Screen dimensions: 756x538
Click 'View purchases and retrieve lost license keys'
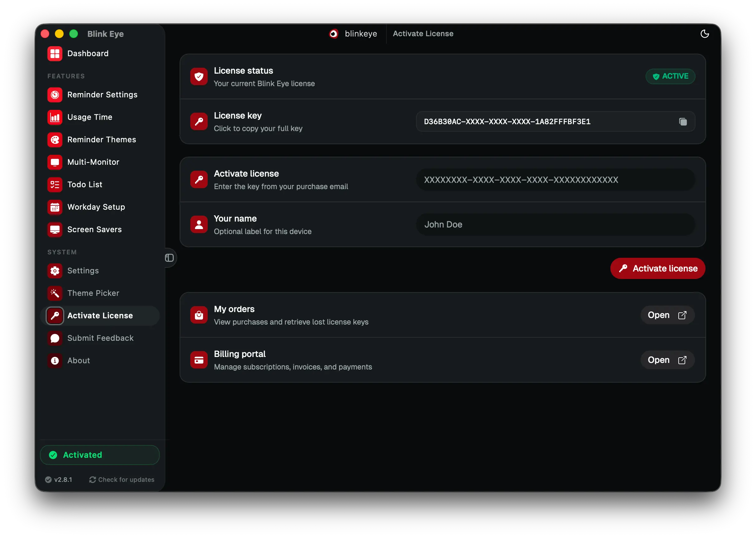coord(291,322)
